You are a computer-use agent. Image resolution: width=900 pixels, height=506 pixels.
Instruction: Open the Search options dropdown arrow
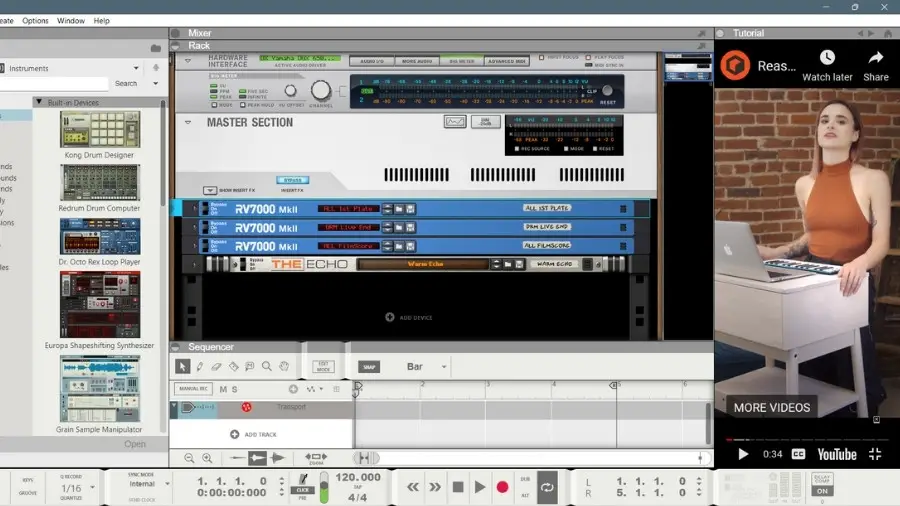[x=156, y=84]
